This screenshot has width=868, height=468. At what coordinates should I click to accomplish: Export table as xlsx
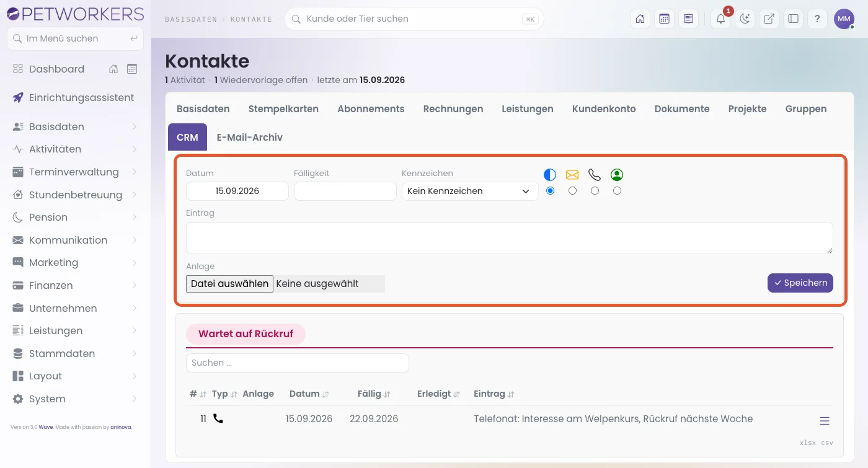[x=808, y=443]
